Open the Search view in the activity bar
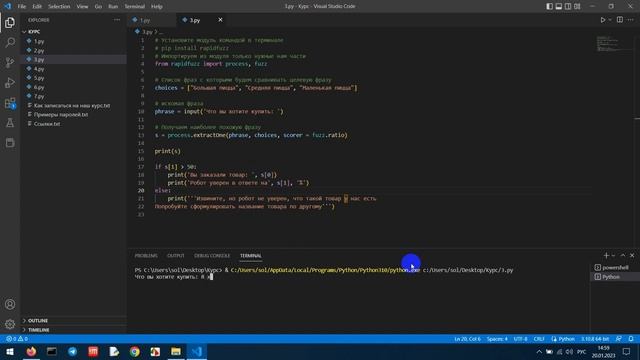Viewport: 640px width, 360px height. 10,42
